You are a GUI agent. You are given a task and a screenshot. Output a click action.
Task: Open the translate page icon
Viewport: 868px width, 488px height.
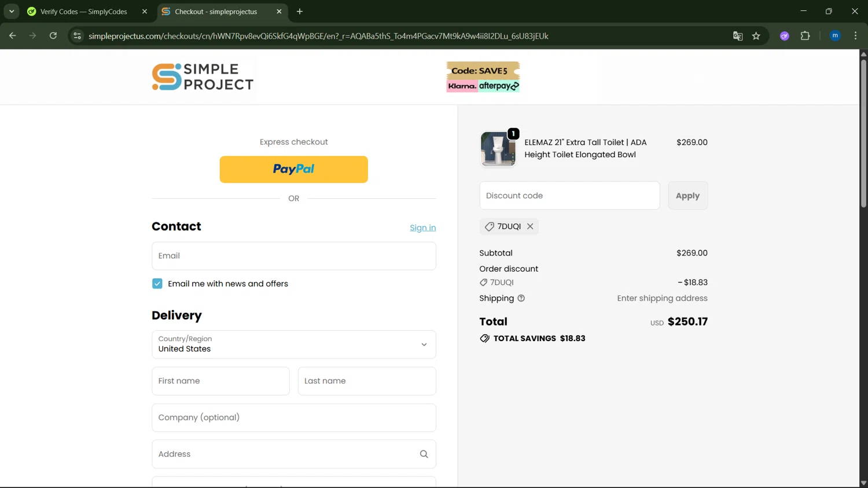coord(738,36)
